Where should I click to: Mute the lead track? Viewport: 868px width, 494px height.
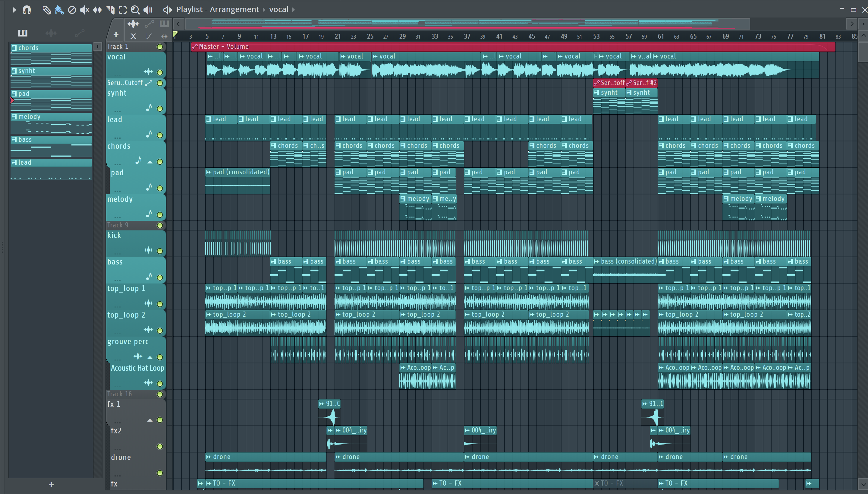160,135
